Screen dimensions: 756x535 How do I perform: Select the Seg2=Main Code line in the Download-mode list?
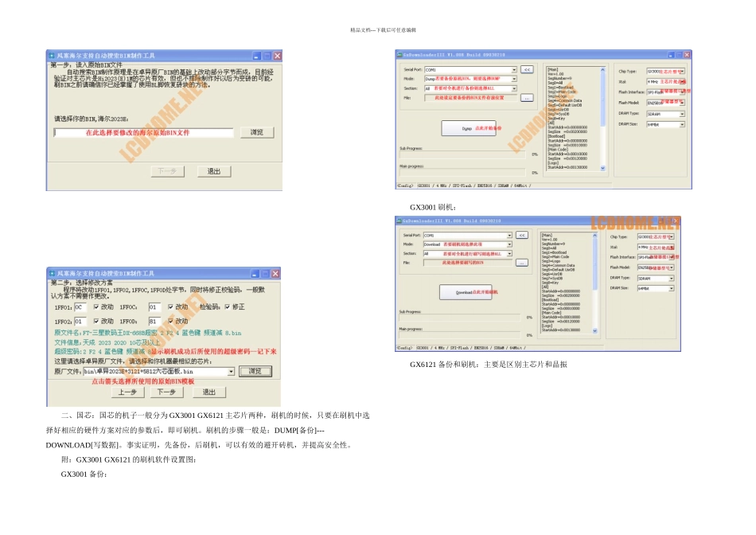(x=555, y=256)
